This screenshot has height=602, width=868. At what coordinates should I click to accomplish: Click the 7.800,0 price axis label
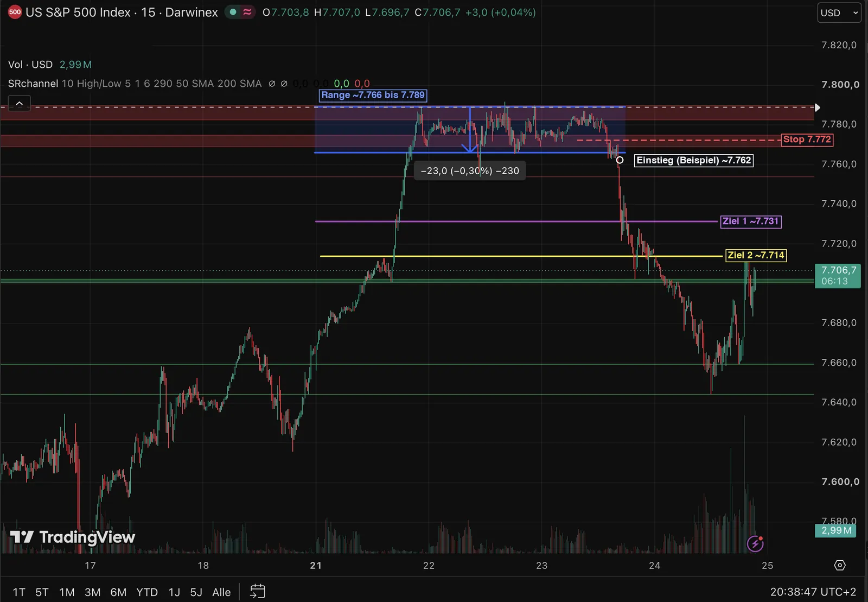click(x=840, y=84)
